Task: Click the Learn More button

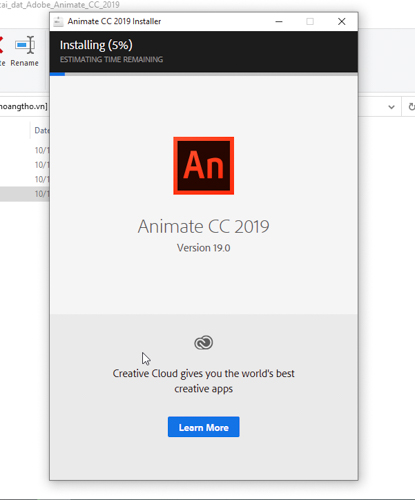Action: [203, 427]
